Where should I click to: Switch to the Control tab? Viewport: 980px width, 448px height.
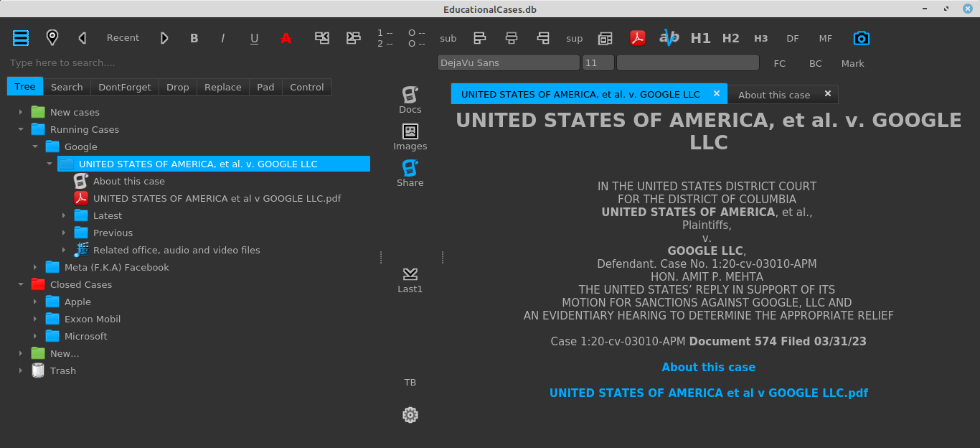(307, 87)
